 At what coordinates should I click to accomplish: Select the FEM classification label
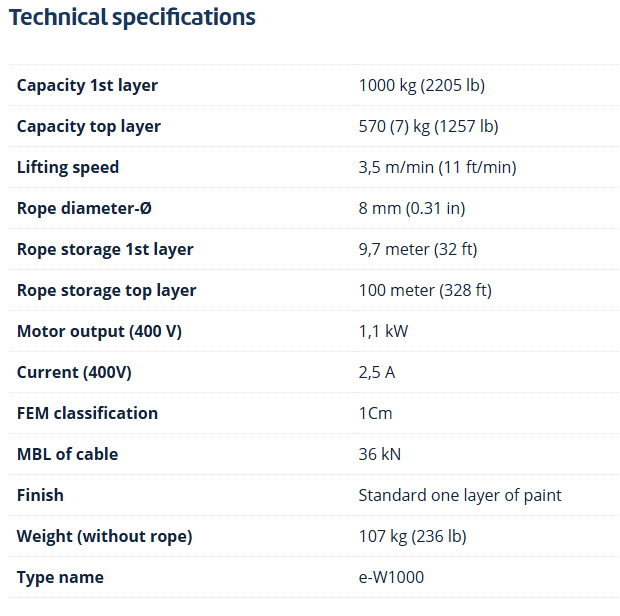pyautogui.click(x=87, y=413)
